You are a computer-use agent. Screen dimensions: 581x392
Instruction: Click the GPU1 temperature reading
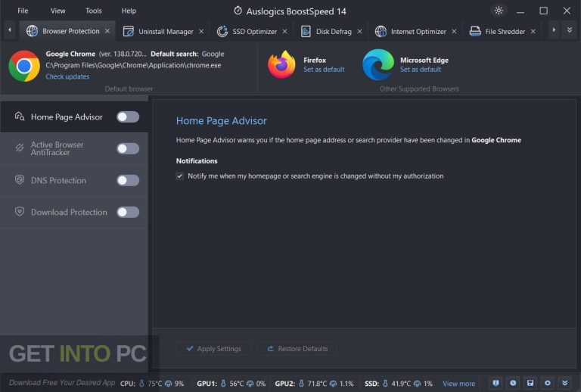236,384
